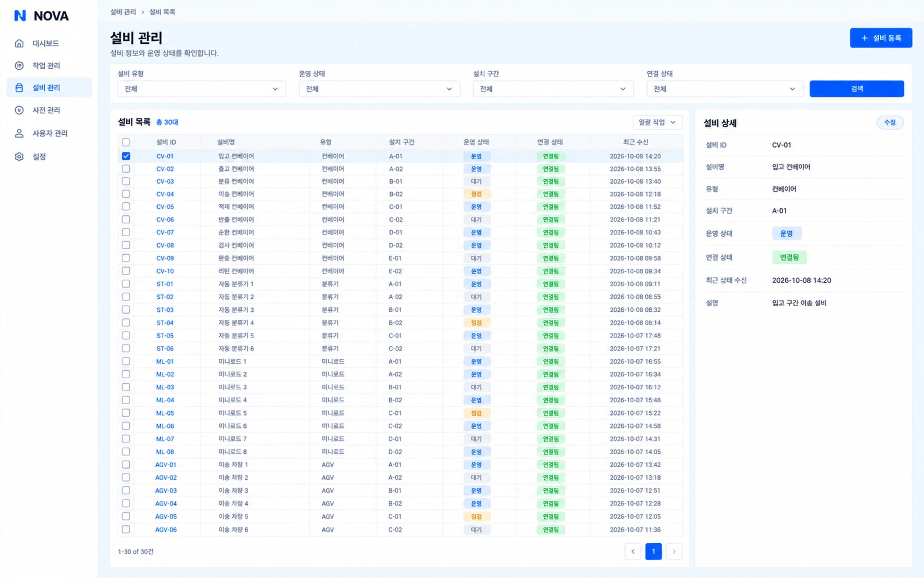Click the 설비 등록 button
Viewport: 924px width, 578px height.
881,38
